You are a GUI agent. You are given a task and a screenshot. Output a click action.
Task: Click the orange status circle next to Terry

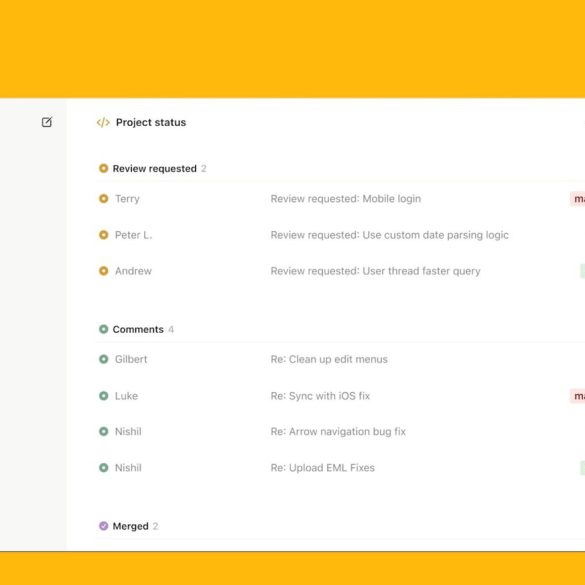[x=104, y=198]
